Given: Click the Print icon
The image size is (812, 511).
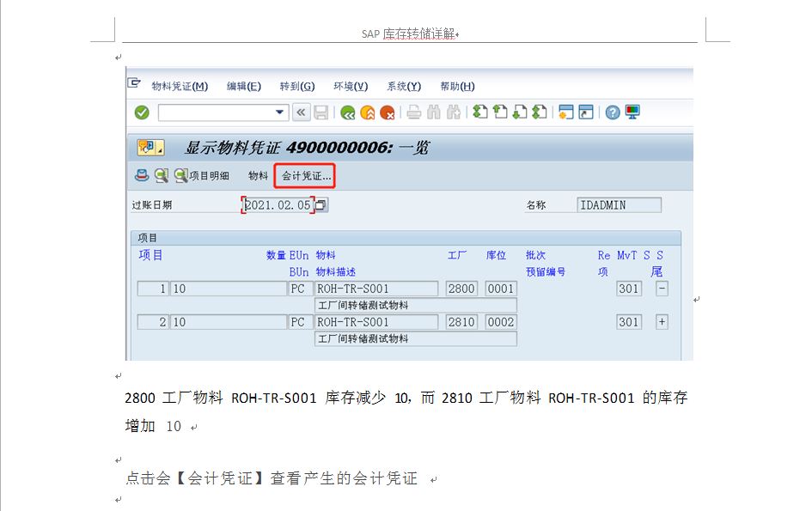Looking at the screenshot, I should click(414, 113).
